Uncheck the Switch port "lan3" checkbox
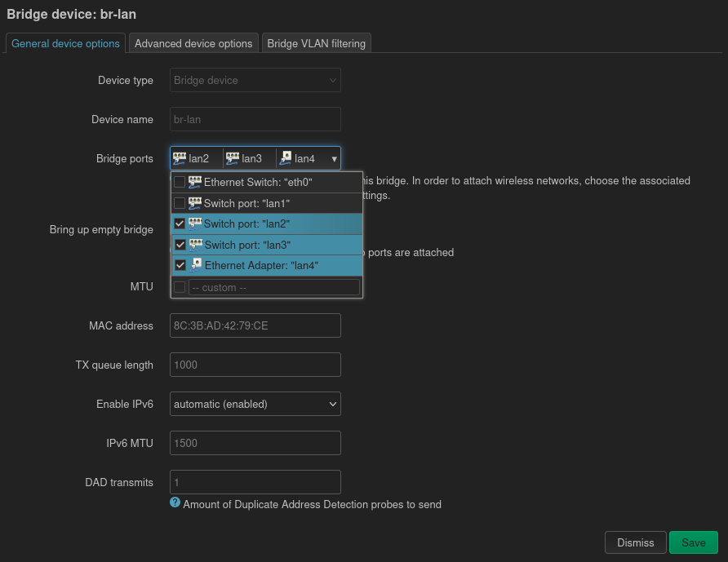 (180, 245)
